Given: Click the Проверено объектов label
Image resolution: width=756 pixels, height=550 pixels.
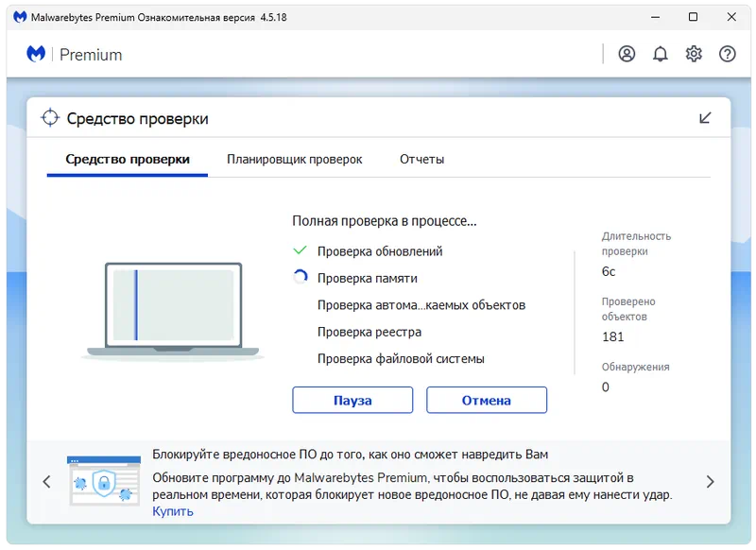Looking at the screenshot, I should 628,309.
